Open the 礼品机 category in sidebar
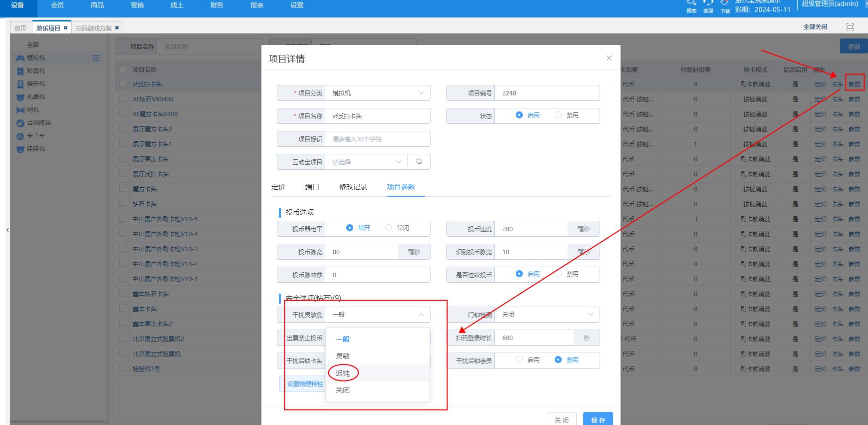The width and height of the screenshot is (868, 425). click(x=36, y=97)
